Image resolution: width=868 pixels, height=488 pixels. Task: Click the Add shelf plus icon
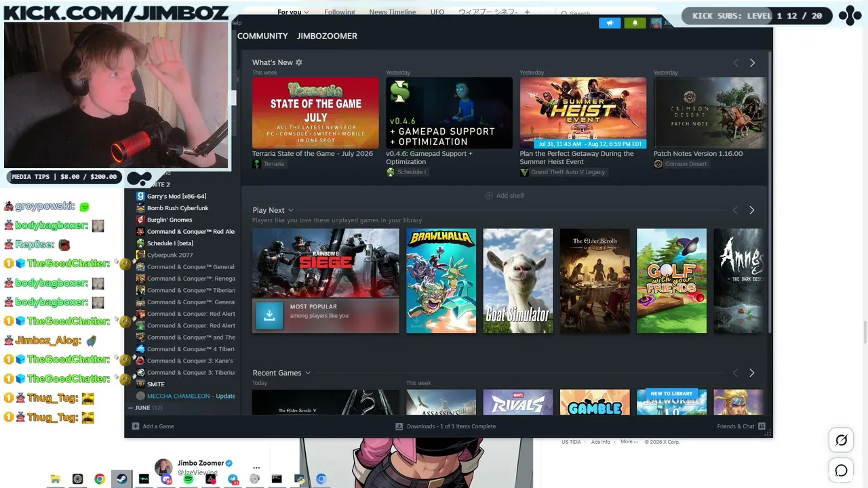click(489, 195)
